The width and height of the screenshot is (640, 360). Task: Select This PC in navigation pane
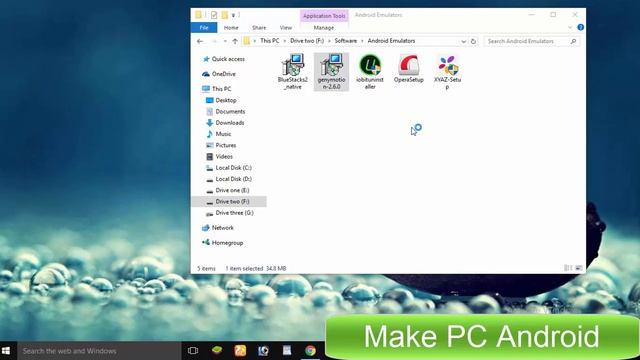(x=217, y=89)
